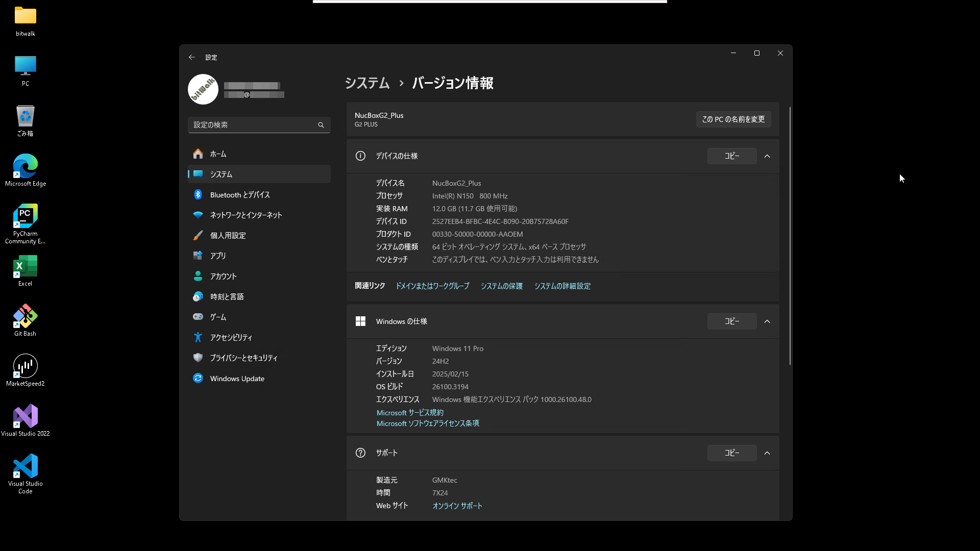The image size is (980, 551).
Task: Collapse the Windows specifications section
Action: (767, 321)
